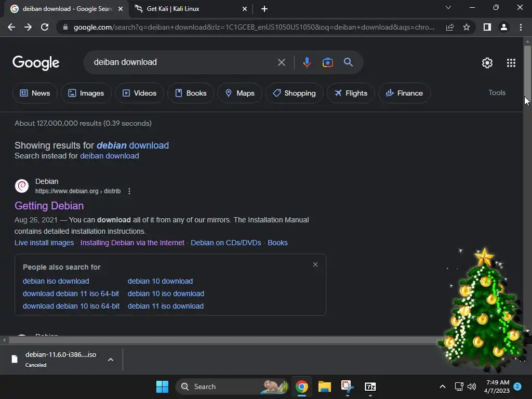Viewport: 532px width, 399px height.
Task: Share this page from address bar
Action: point(450,27)
